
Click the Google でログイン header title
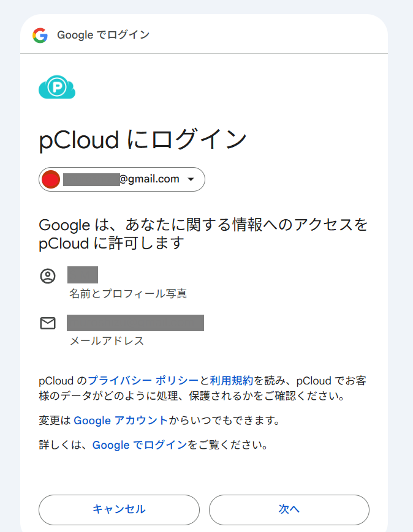coord(103,35)
